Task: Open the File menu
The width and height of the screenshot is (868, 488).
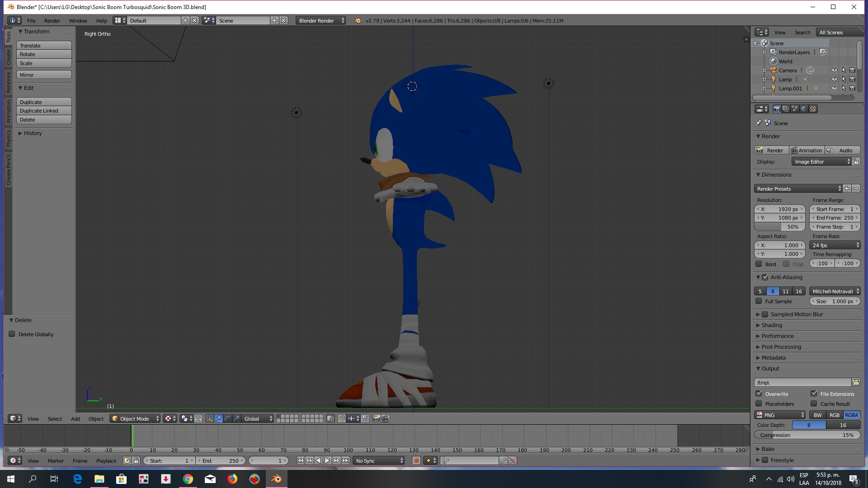Action: 31,20
